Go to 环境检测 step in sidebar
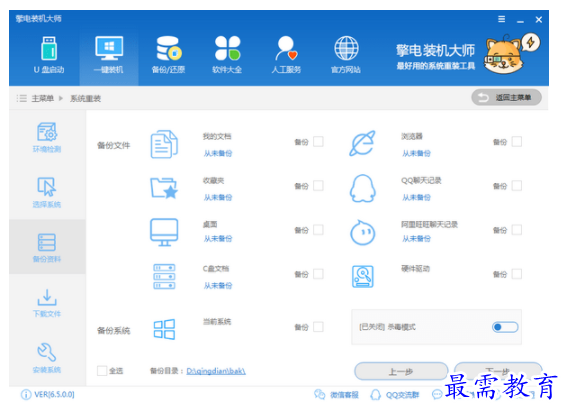566x418 pixels. (47, 138)
